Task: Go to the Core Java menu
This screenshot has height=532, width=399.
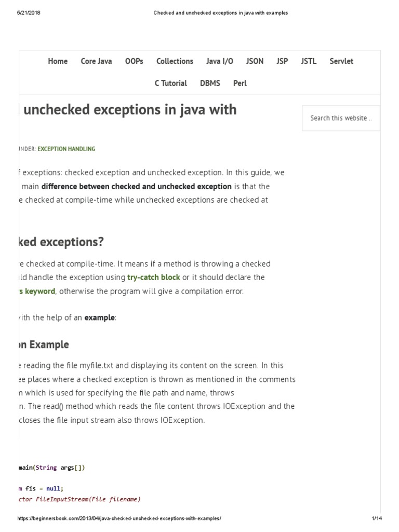Action: (x=96, y=61)
